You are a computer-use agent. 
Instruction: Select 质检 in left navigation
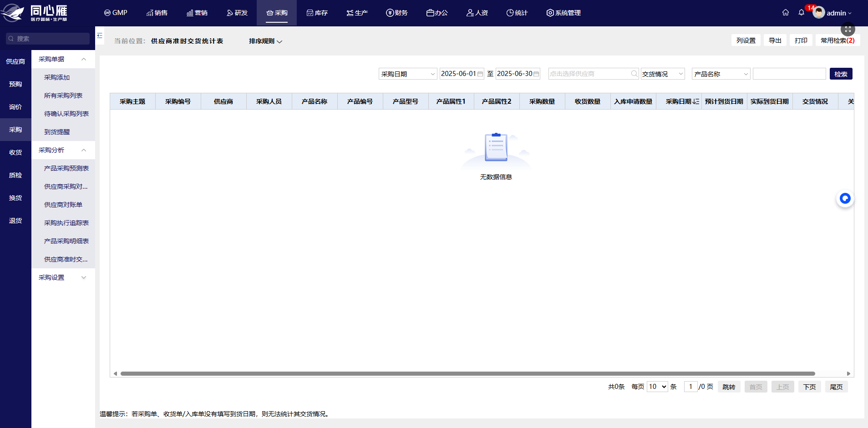click(x=15, y=175)
